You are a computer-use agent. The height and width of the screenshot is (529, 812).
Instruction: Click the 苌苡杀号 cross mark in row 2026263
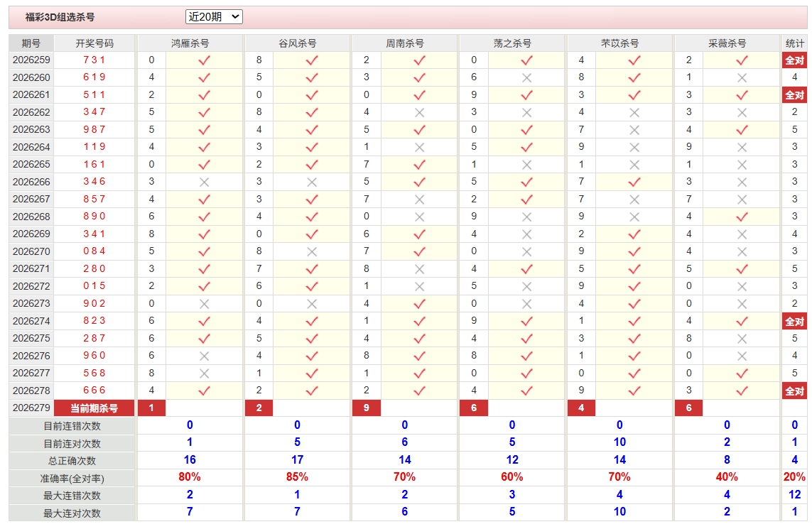click(x=634, y=130)
